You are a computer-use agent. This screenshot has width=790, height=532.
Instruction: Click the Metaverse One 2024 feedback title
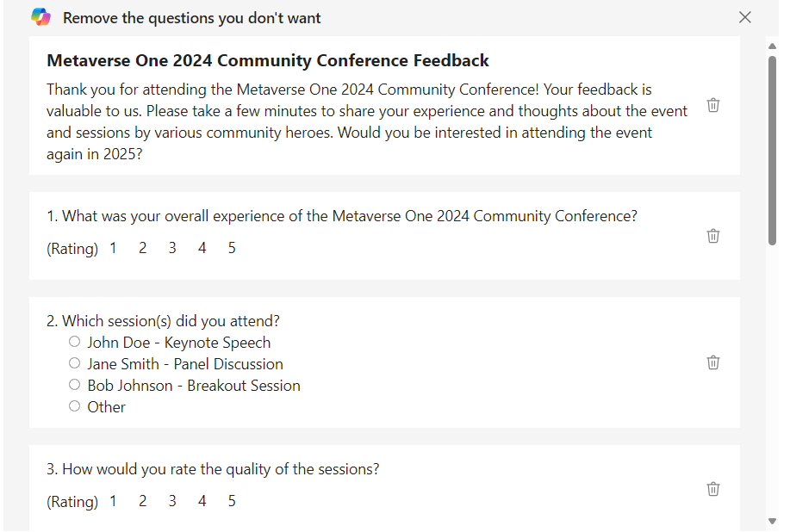tap(268, 61)
